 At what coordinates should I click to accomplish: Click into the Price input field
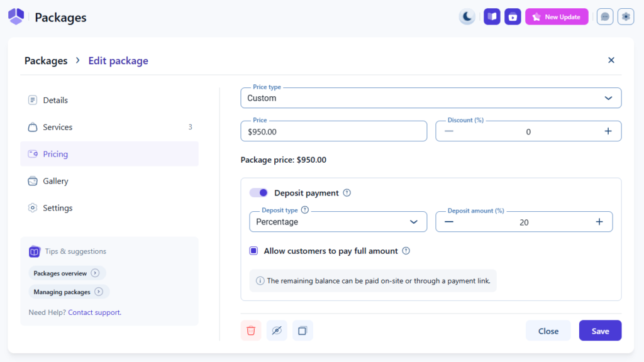coord(333,131)
